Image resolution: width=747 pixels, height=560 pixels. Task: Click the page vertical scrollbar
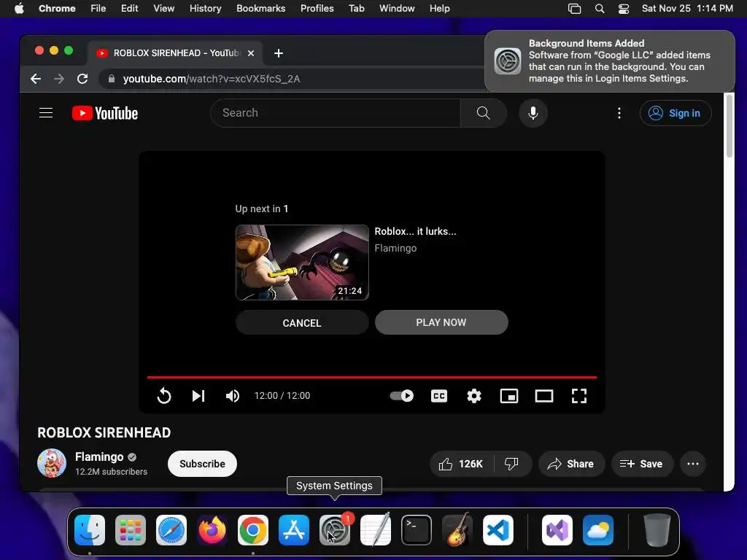coord(729,125)
